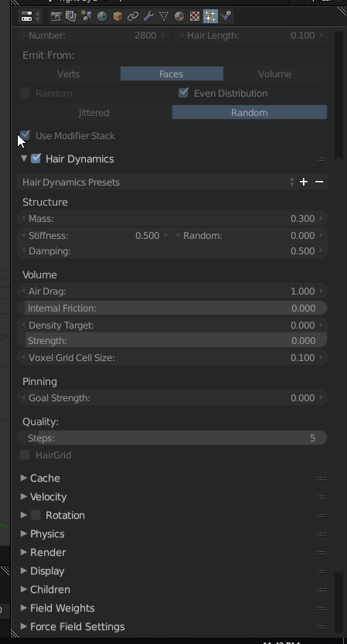Viewport: 347px width, 644px height.
Task: Grab the Field Weights panel drag handle
Action: [x=321, y=608]
